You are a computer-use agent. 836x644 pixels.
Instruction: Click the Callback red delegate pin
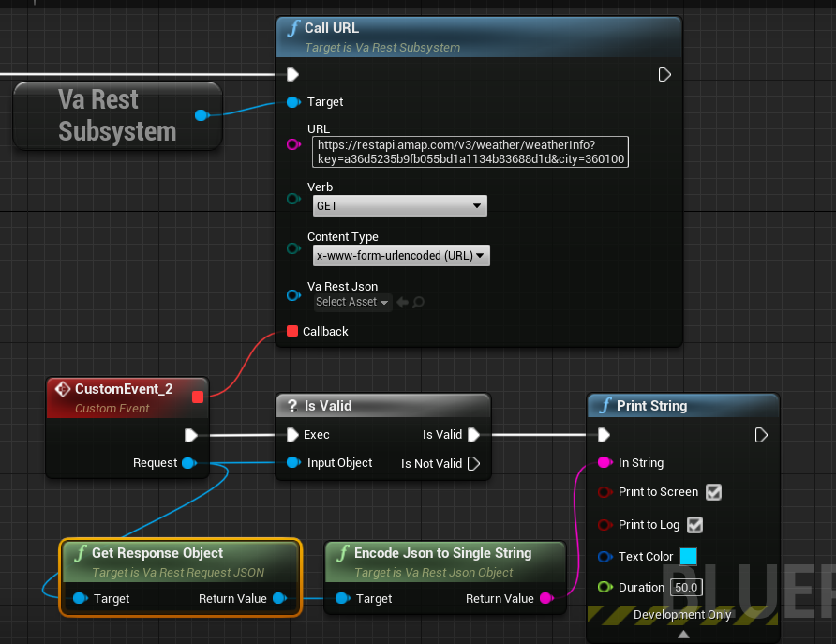point(292,331)
